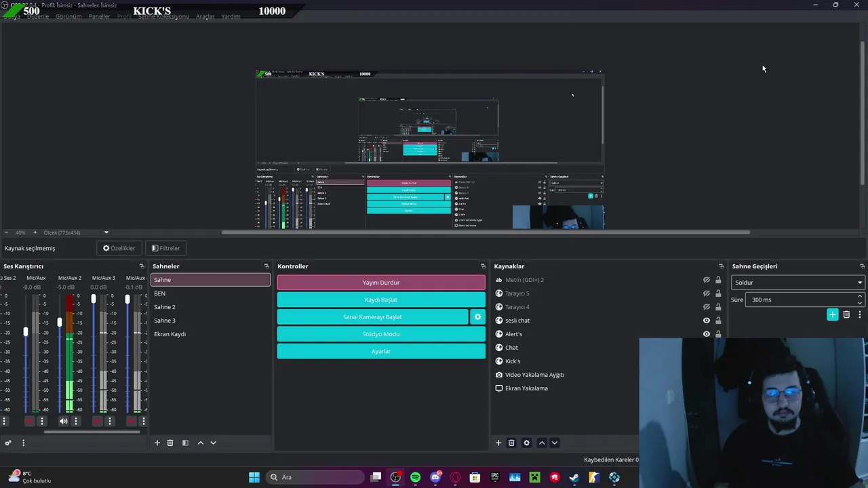Open audio mixer three-dot menu
The width and height of the screenshot is (868, 488).
23,443
